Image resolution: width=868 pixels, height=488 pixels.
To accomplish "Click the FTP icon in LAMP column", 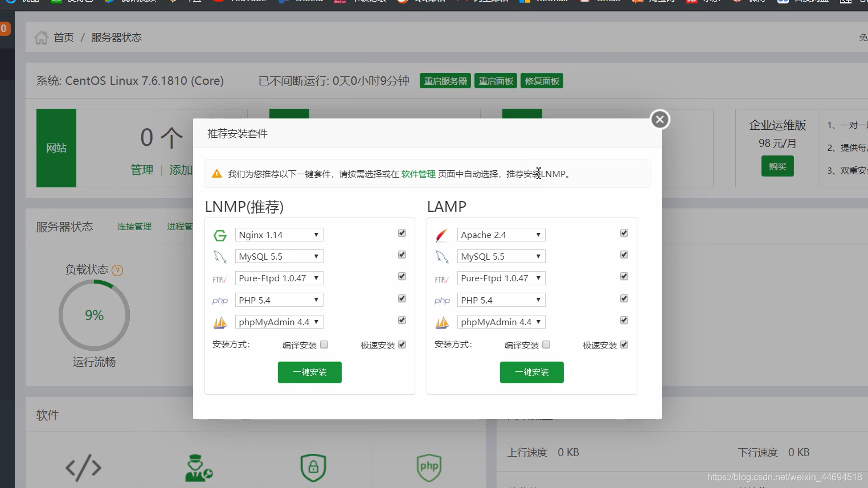I will (442, 279).
